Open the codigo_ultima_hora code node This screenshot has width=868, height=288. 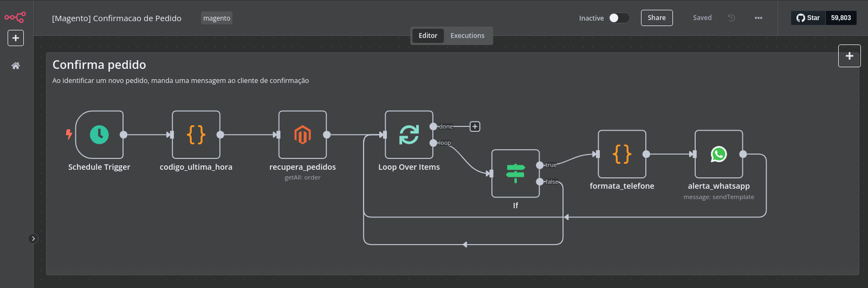coord(196,135)
